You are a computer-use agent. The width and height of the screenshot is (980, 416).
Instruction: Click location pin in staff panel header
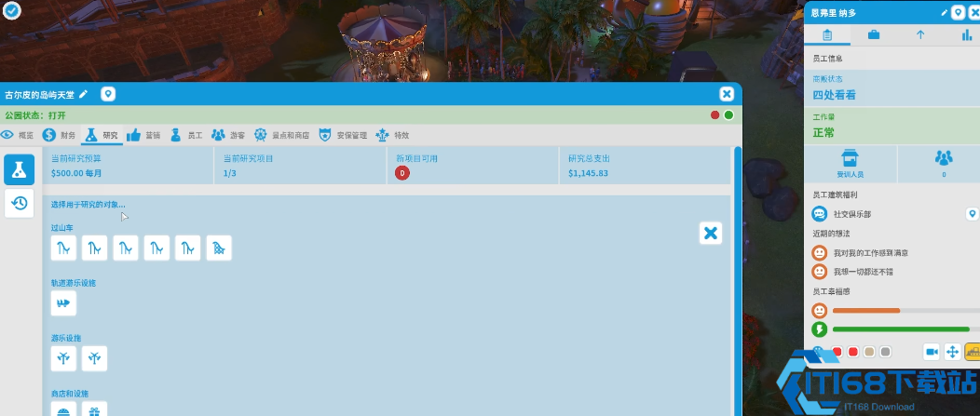[x=959, y=12]
